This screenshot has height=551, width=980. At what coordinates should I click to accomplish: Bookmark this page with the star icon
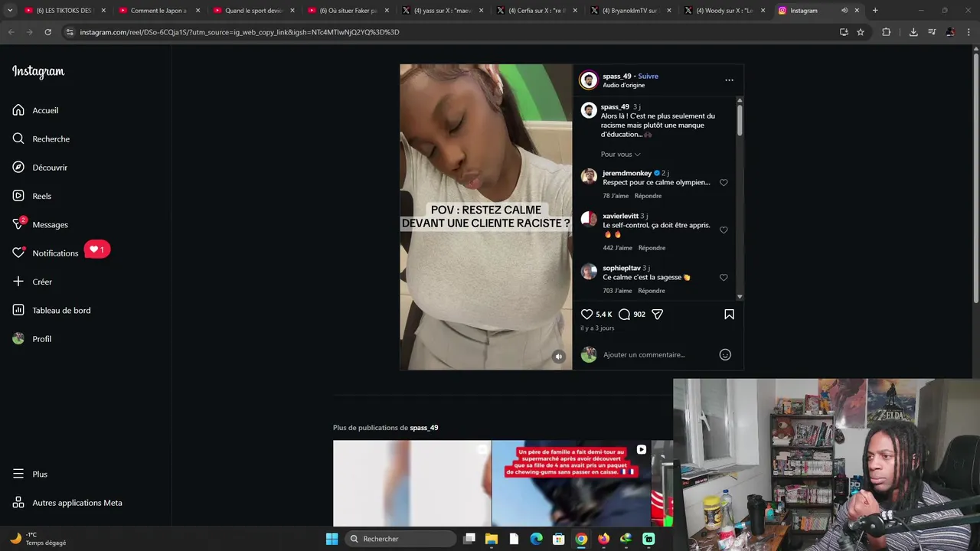861,32
